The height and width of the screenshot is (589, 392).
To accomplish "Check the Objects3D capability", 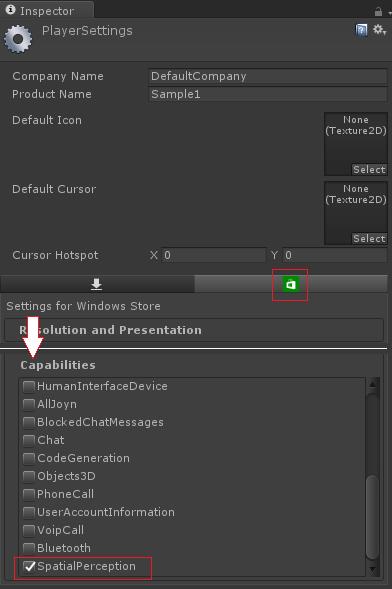I will click(29, 476).
